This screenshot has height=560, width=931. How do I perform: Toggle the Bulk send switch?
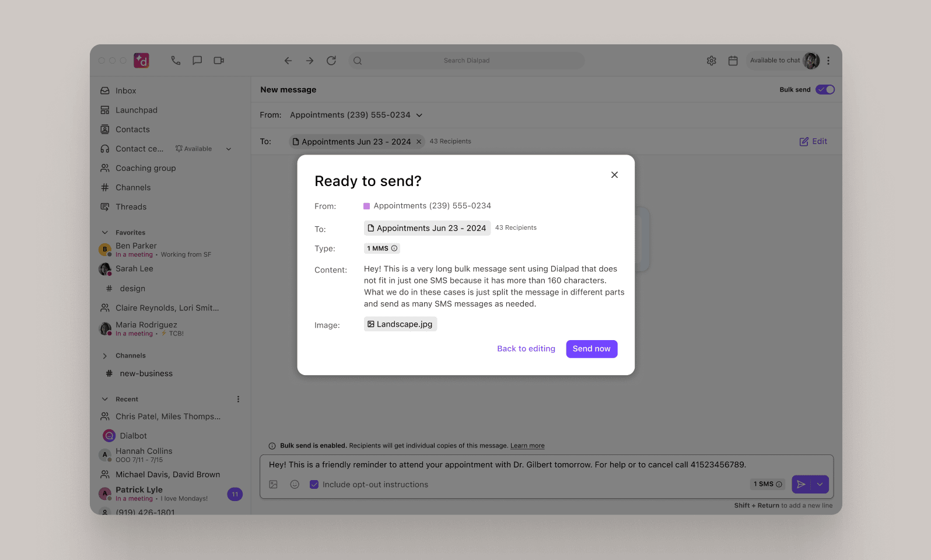tap(825, 89)
